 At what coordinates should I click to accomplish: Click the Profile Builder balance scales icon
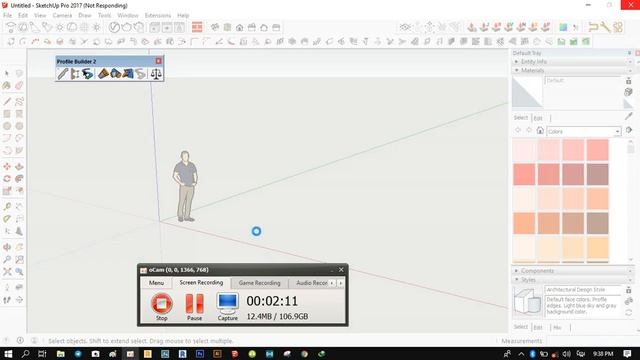[156, 74]
